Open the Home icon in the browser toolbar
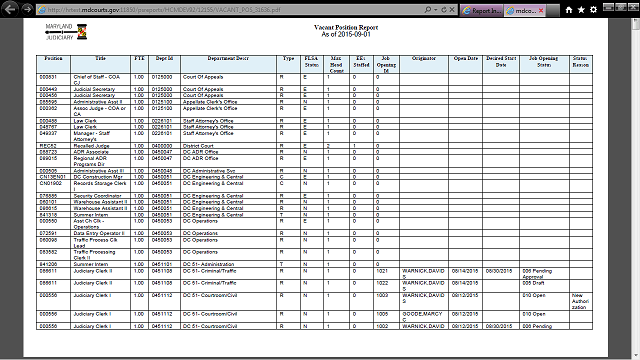 569,10
